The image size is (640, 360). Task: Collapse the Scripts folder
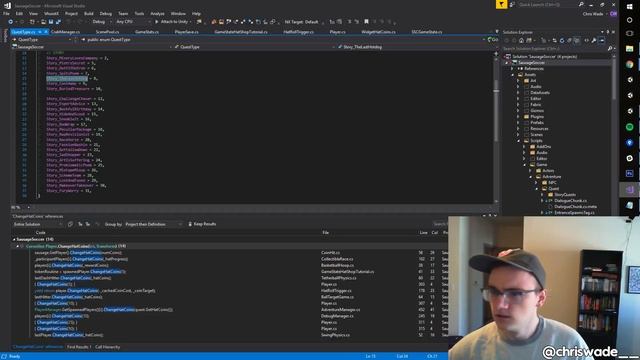click(518, 141)
